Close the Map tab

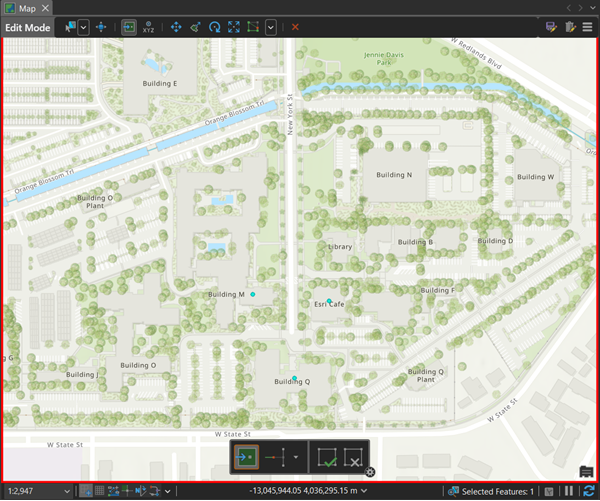point(45,8)
